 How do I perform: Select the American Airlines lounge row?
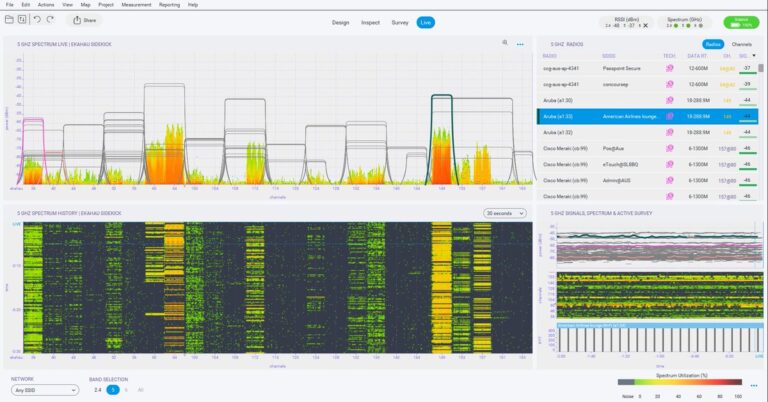pos(648,117)
